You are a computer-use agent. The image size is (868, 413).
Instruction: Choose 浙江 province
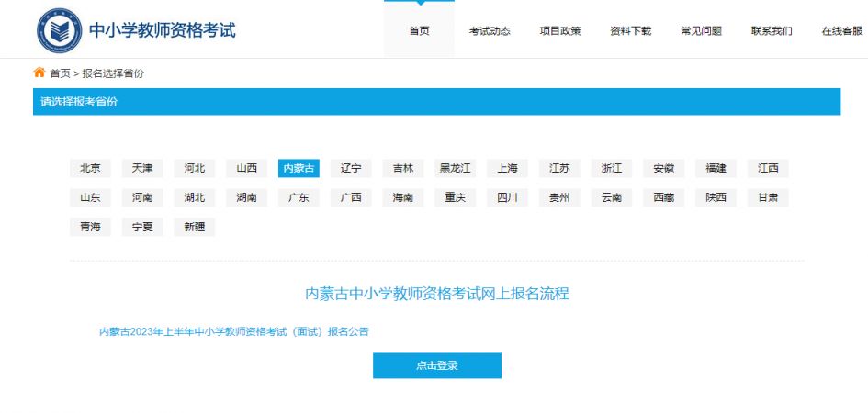click(x=612, y=168)
